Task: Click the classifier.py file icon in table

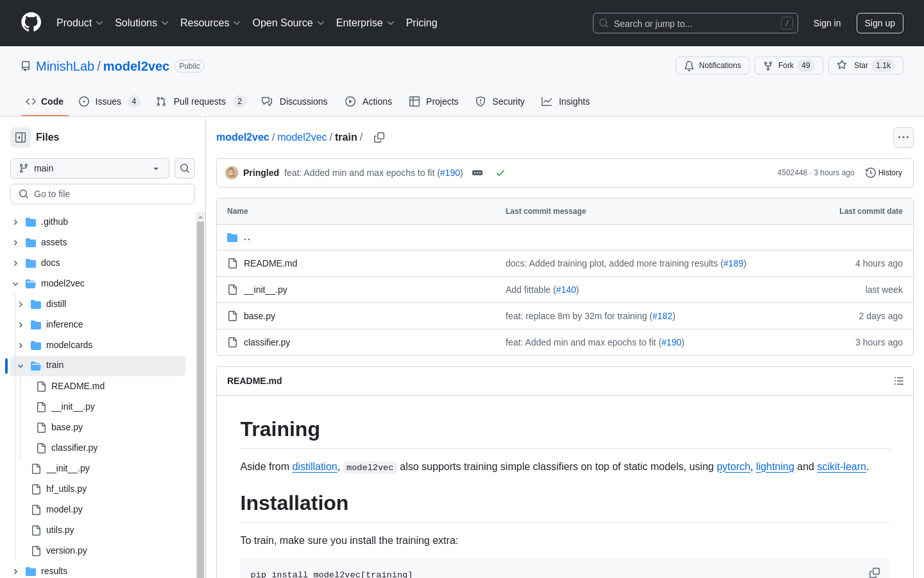Action: (x=233, y=342)
